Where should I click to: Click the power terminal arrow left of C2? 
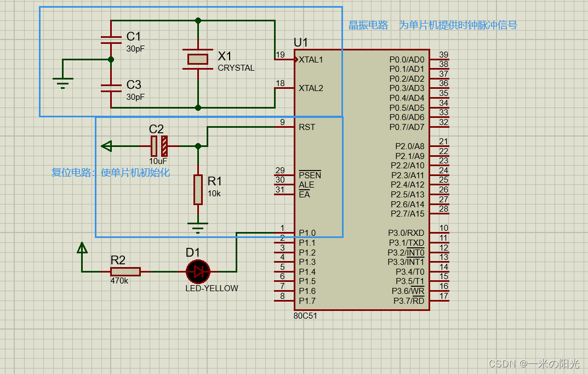[x=106, y=146]
